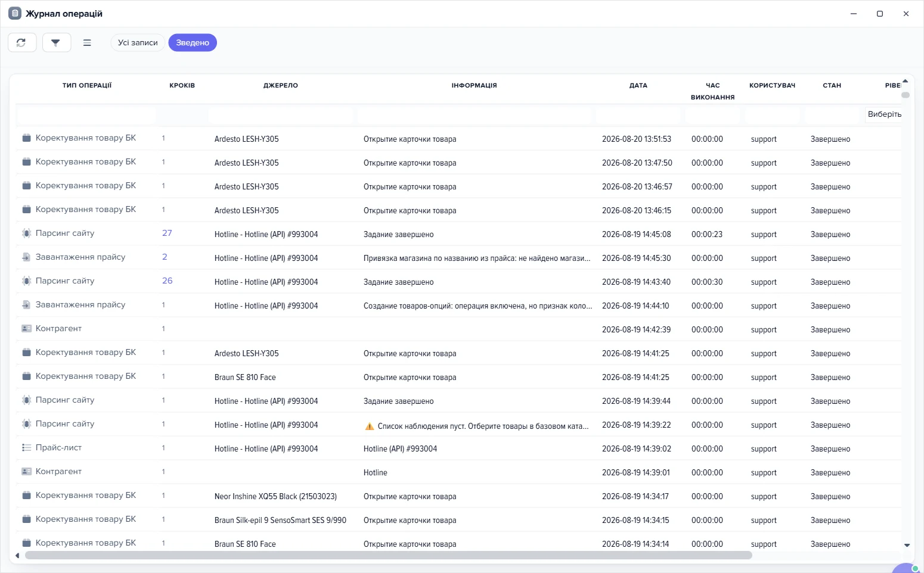Sort by the Джерело column header
The height and width of the screenshot is (573, 924).
[x=281, y=86]
